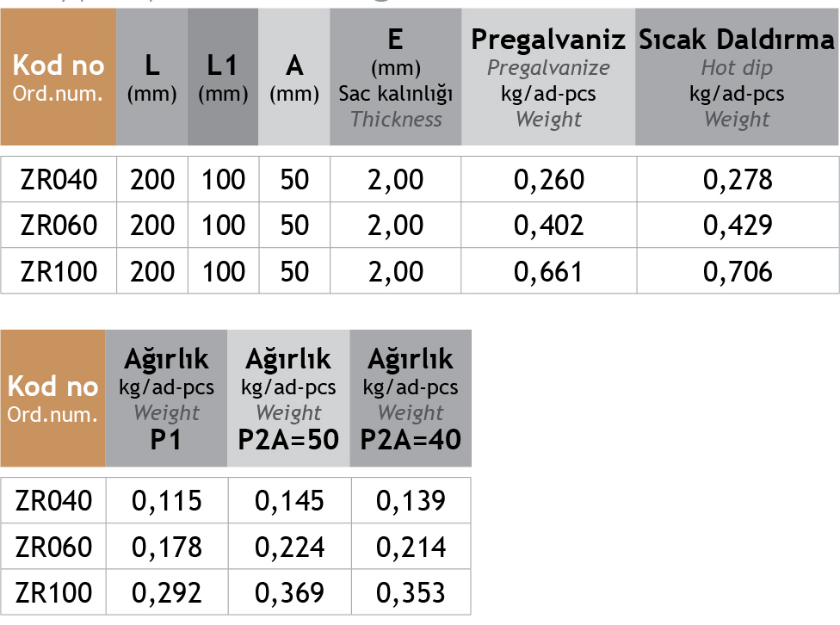Click the Pregalvaniz column header

click(x=548, y=79)
